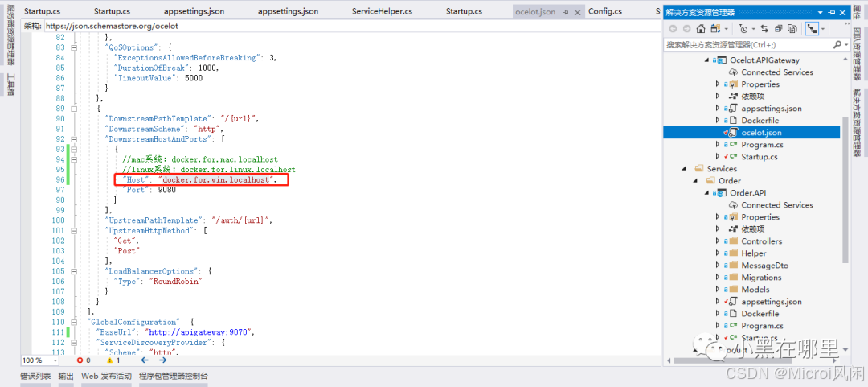
Task: Open the 程序包管理器控制台 bottom tab
Action: pos(174,376)
